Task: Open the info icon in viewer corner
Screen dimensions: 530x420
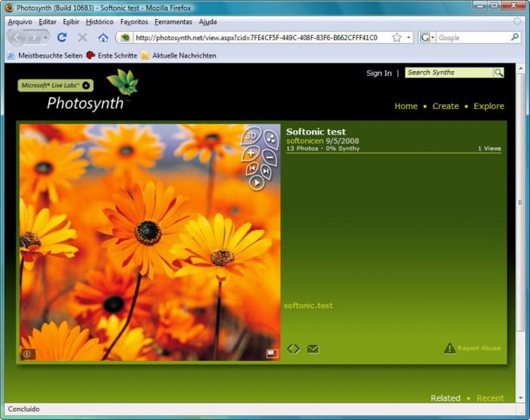Action: [28, 354]
